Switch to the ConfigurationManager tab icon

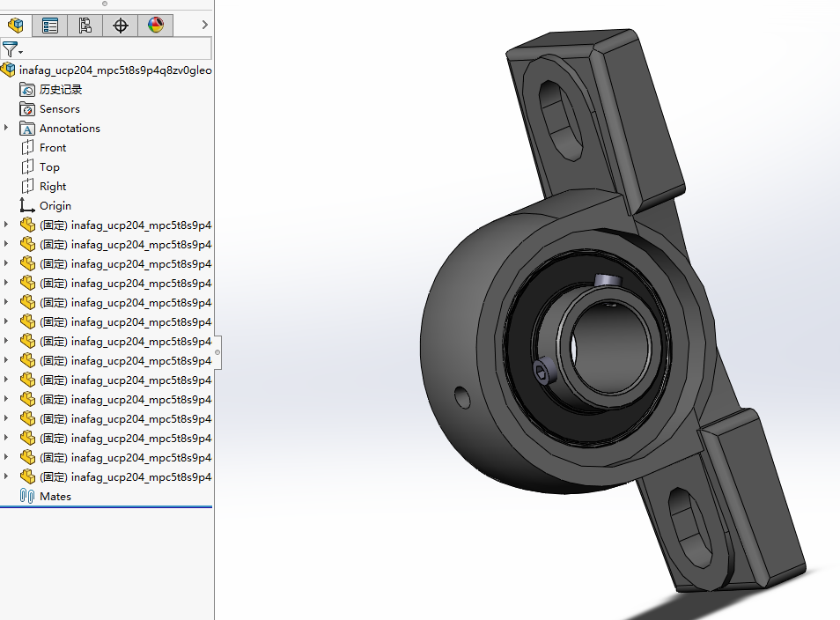85,25
